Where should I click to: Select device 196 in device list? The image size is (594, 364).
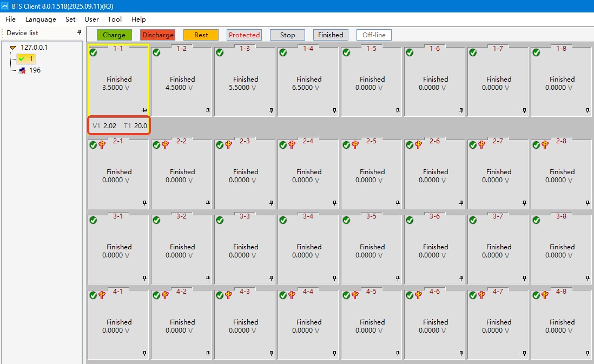[35, 70]
